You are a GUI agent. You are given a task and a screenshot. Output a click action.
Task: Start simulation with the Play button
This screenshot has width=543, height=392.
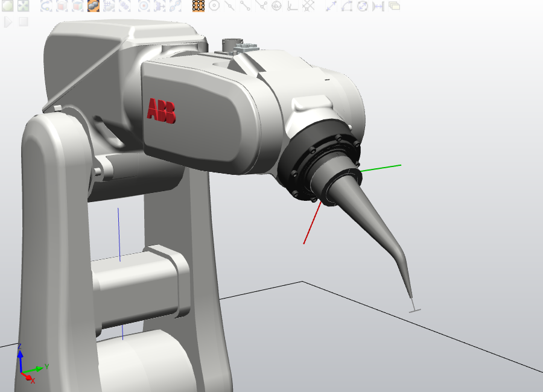tap(8, 22)
